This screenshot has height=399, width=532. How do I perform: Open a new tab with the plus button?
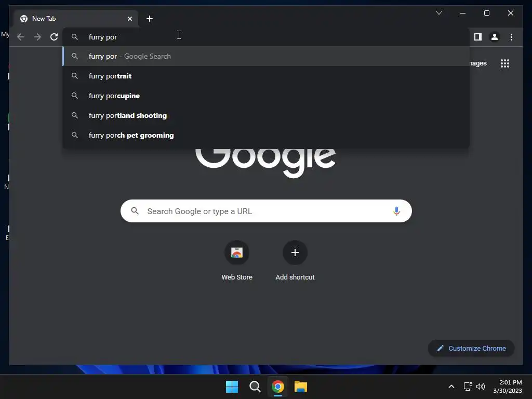[149, 19]
